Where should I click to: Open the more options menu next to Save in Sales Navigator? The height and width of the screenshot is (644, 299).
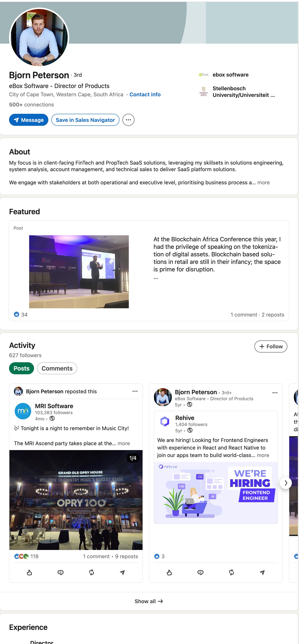[128, 120]
